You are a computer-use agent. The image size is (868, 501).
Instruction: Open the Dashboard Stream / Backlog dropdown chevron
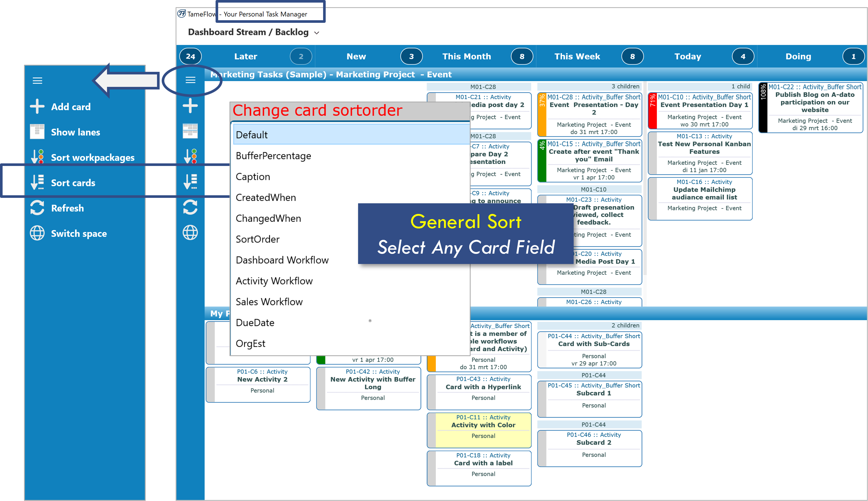tap(317, 33)
